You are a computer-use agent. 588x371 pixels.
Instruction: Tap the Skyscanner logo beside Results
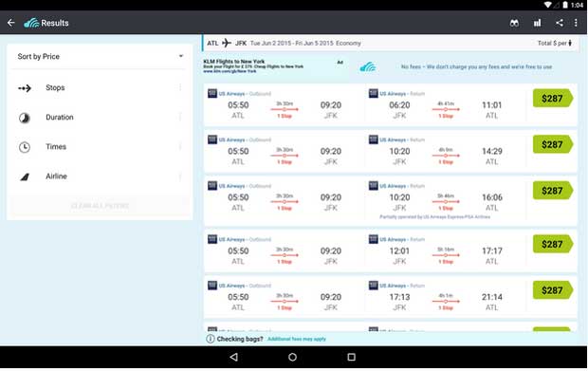coord(31,24)
